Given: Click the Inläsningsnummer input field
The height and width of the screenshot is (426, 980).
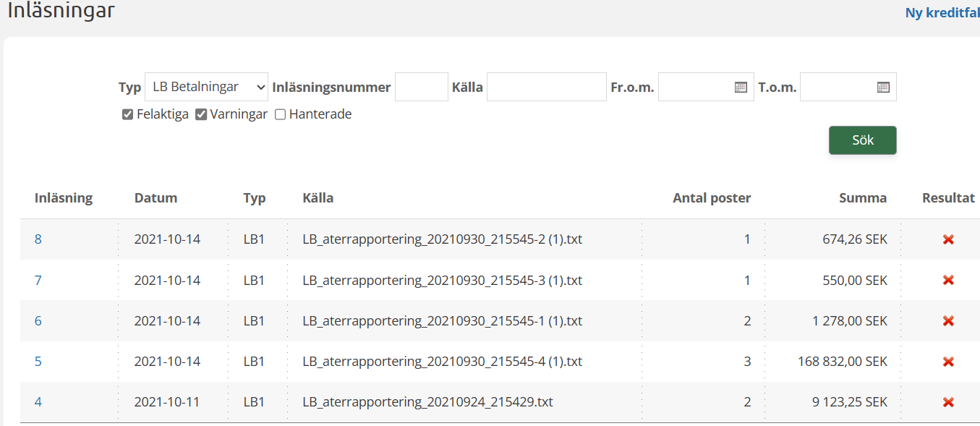Looking at the screenshot, I should pos(421,87).
